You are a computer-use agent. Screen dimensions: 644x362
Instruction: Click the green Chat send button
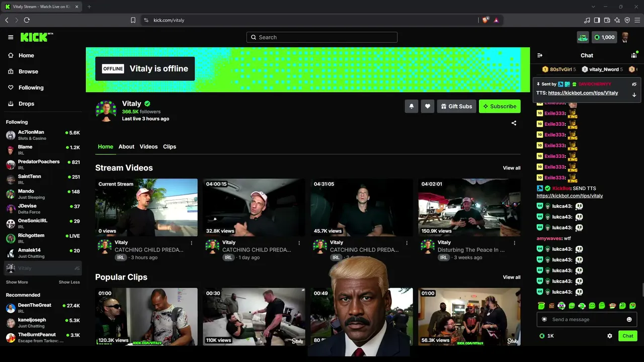tap(628, 336)
